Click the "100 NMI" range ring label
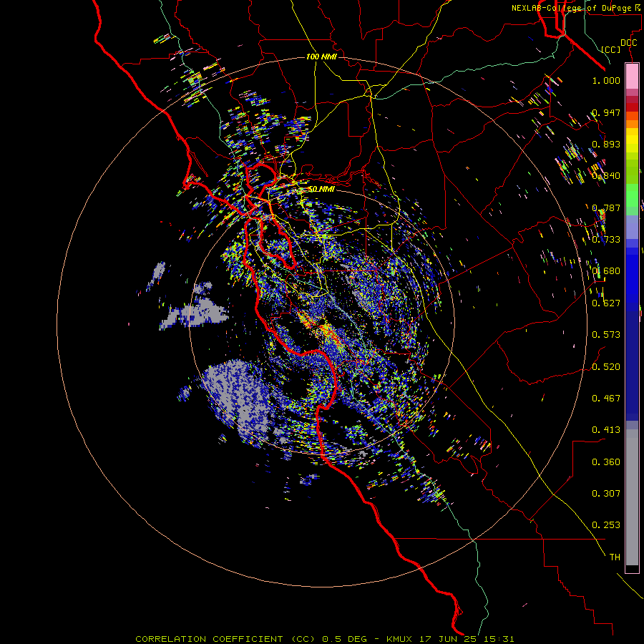Viewport: 644px width, 644px height. (x=321, y=57)
